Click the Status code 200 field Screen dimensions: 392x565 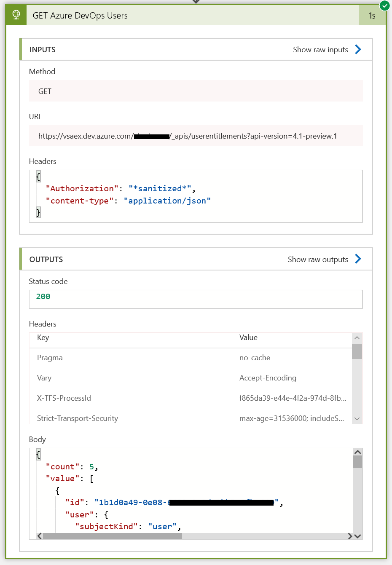click(196, 299)
